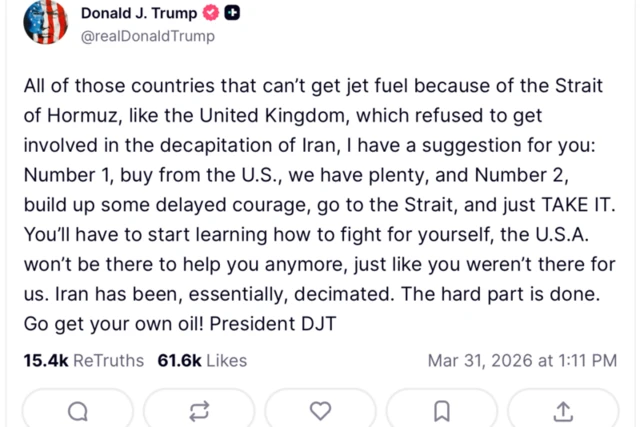The width and height of the screenshot is (640, 427).
Task: View the 15.4k ReTruths list
Action: click(x=83, y=360)
